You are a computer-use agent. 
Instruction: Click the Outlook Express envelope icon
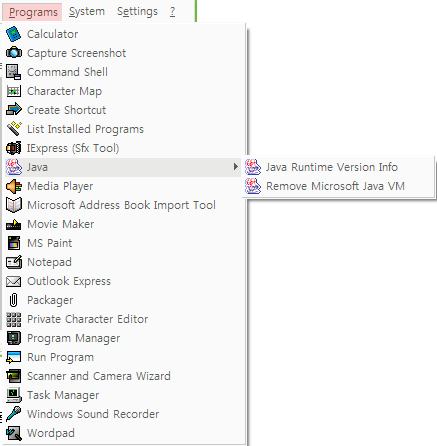14,281
